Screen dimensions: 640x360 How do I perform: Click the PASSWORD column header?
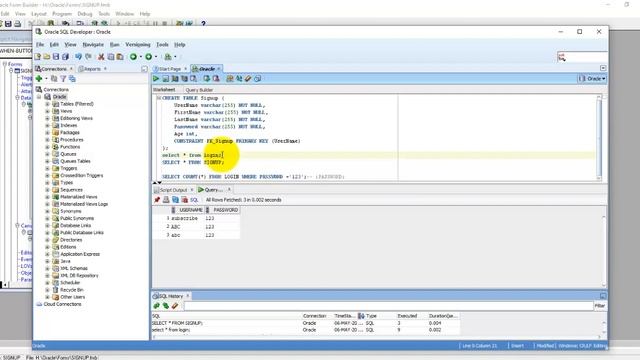(x=222, y=210)
